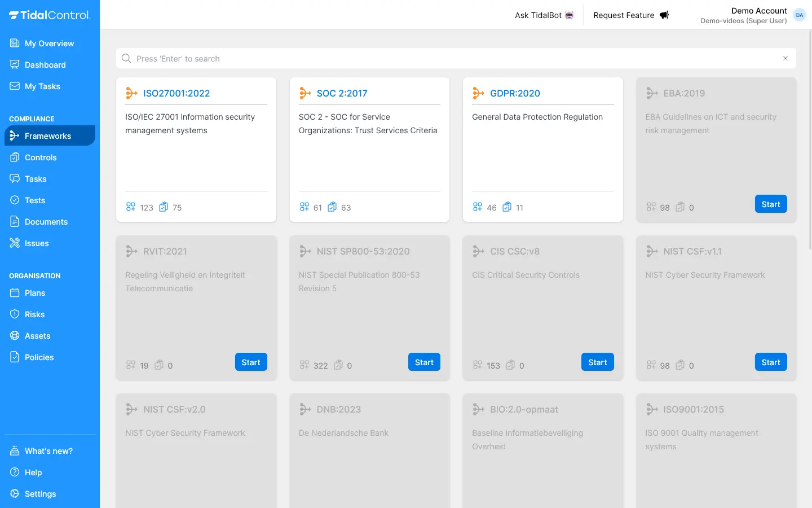This screenshot has width=812, height=508.
Task: Click the TidalControl logo
Action: point(50,15)
